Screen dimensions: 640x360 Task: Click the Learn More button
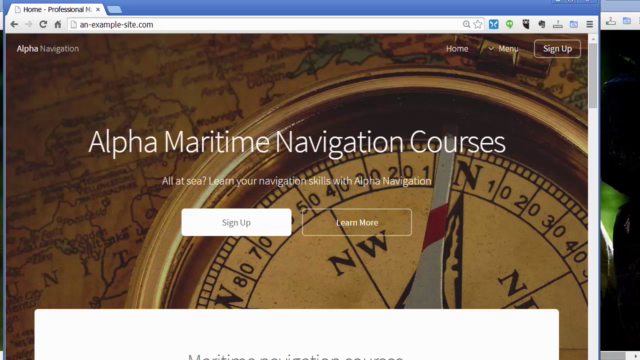pyautogui.click(x=357, y=222)
